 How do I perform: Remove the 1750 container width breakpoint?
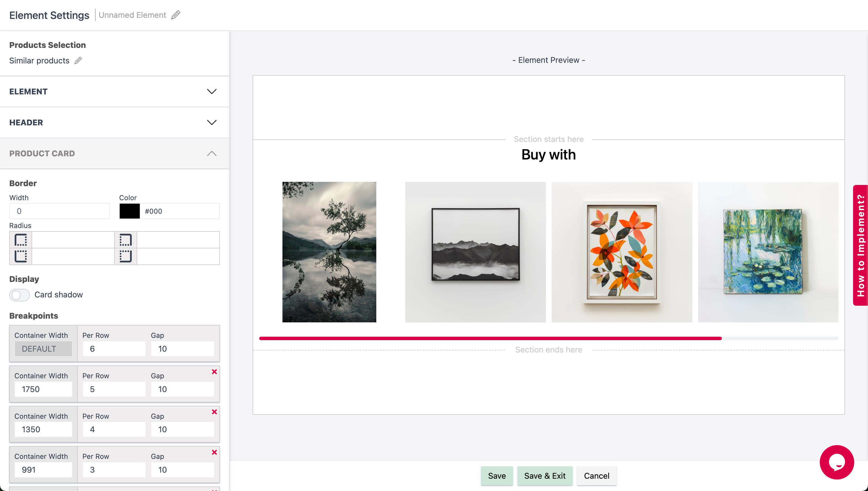pyautogui.click(x=214, y=372)
